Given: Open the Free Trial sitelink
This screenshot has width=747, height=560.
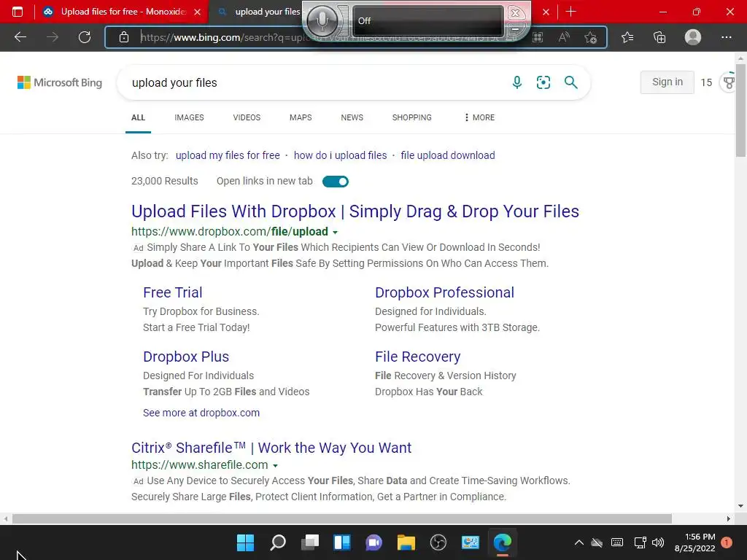Looking at the screenshot, I should (x=172, y=292).
